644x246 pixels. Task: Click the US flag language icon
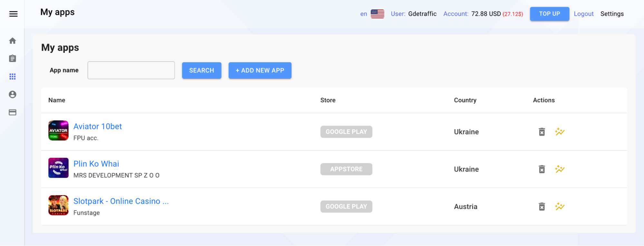(x=377, y=14)
